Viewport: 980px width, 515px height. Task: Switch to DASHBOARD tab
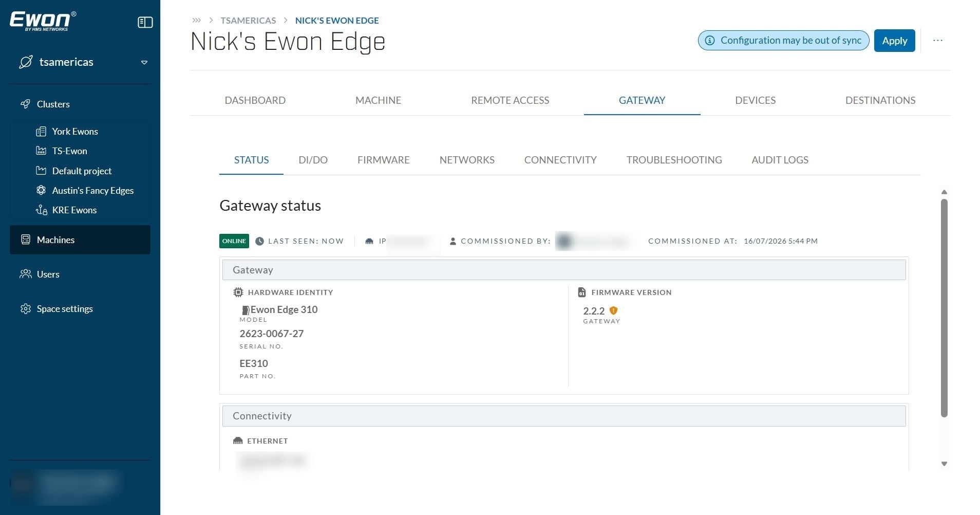pyautogui.click(x=255, y=100)
